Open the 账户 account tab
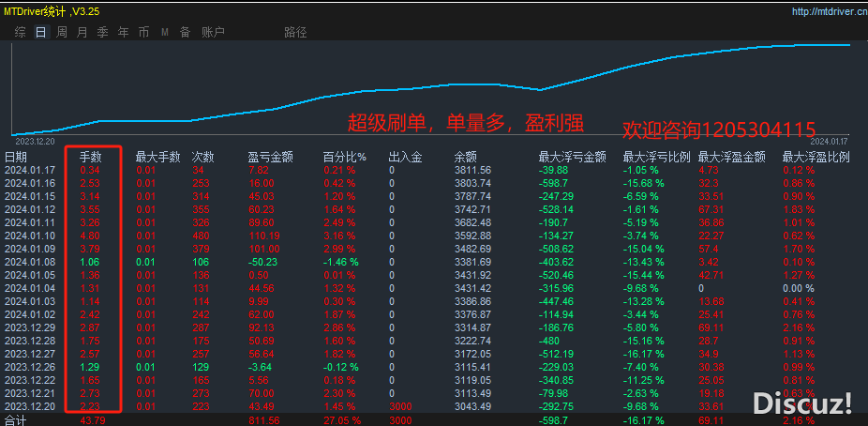 pyautogui.click(x=213, y=32)
